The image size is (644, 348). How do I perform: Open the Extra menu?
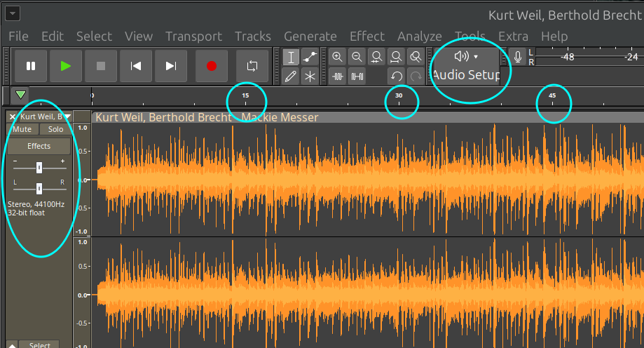(514, 36)
